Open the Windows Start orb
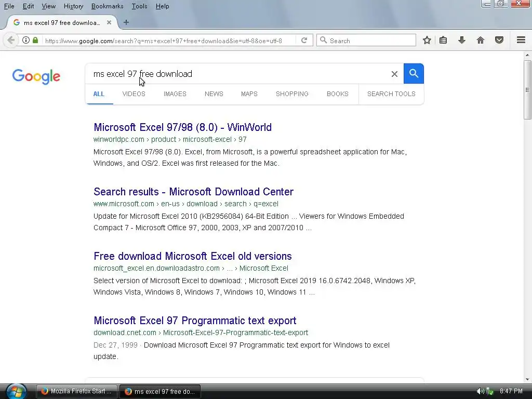Screen dimensions: 532x399 [x=16, y=391]
